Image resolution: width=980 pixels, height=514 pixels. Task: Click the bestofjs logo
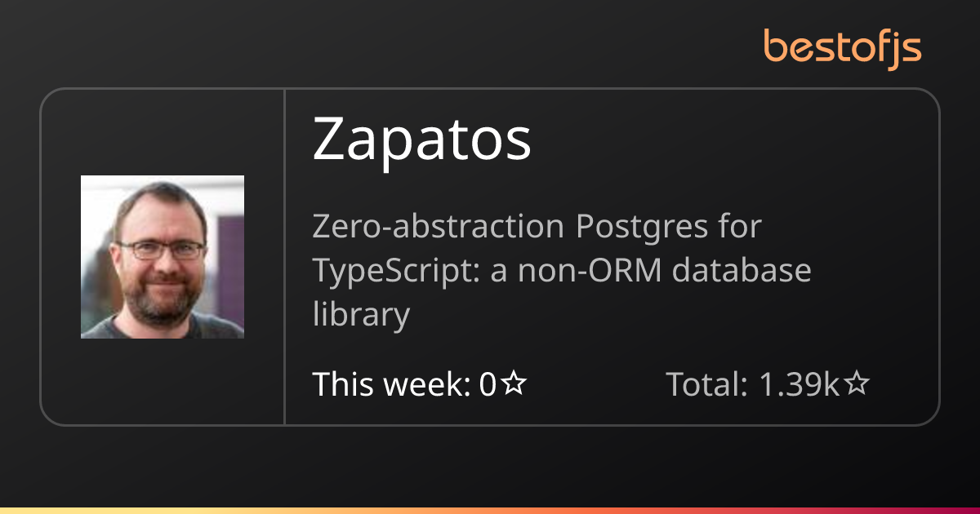pyautogui.click(x=842, y=47)
